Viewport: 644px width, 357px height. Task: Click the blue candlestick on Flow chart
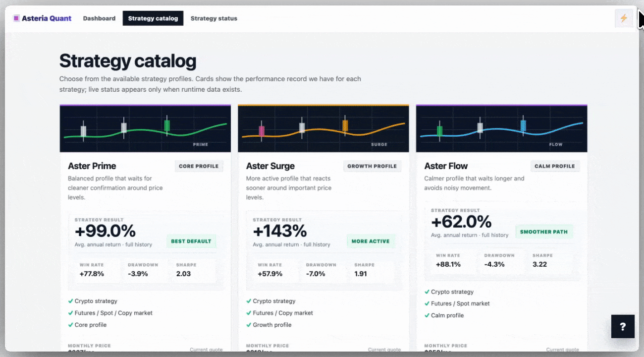523,125
